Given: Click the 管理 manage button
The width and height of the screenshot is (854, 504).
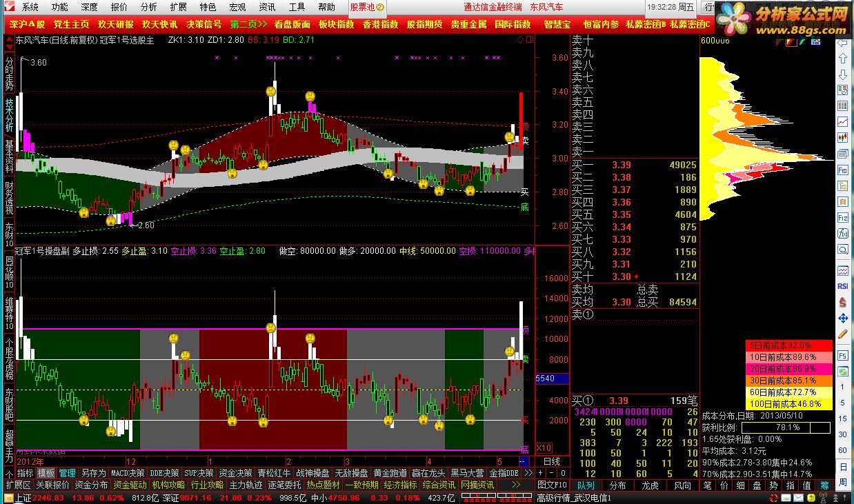Looking at the screenshot, I should [67, 473].
